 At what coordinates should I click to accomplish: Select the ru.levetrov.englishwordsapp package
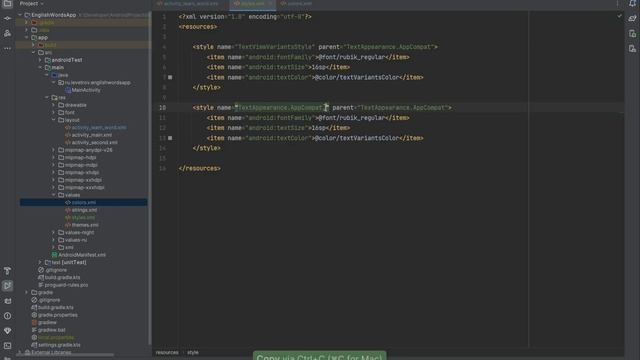pyautogui.click(x=98, y=83)
